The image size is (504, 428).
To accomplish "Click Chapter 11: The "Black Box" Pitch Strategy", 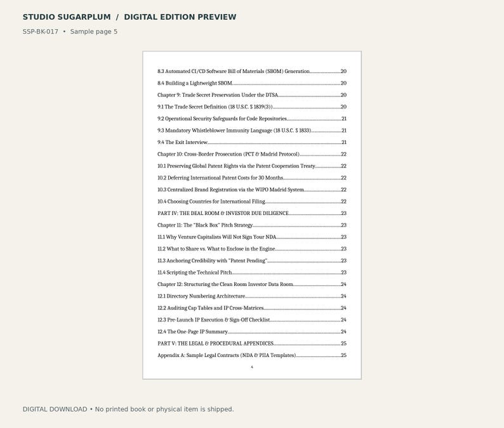I will [x=252, y=225].
